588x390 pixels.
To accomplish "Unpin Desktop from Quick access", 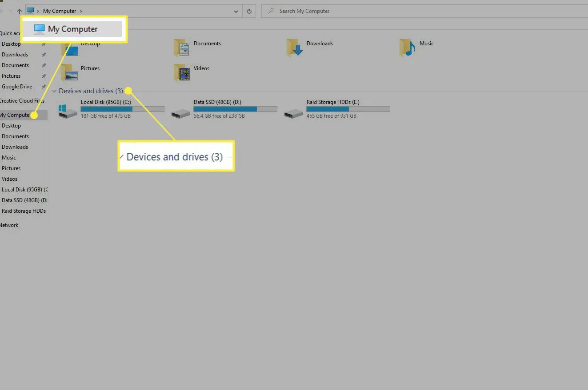I will click(x=43, y=44).
